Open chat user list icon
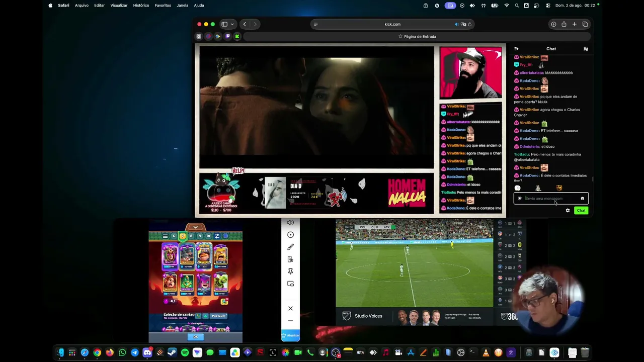644x362 pixels. pyautogui.click(x=586, y=49)
